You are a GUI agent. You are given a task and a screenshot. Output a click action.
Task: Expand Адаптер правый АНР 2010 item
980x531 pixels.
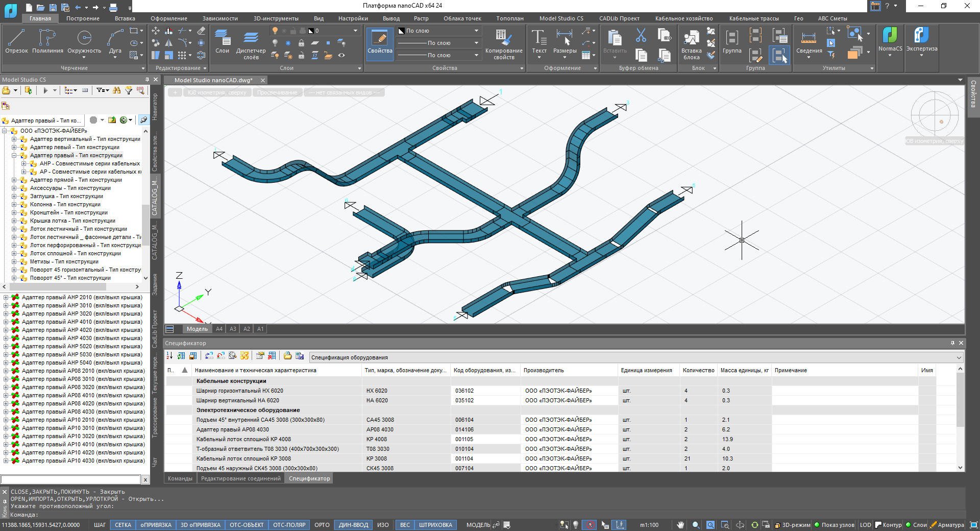6,297
